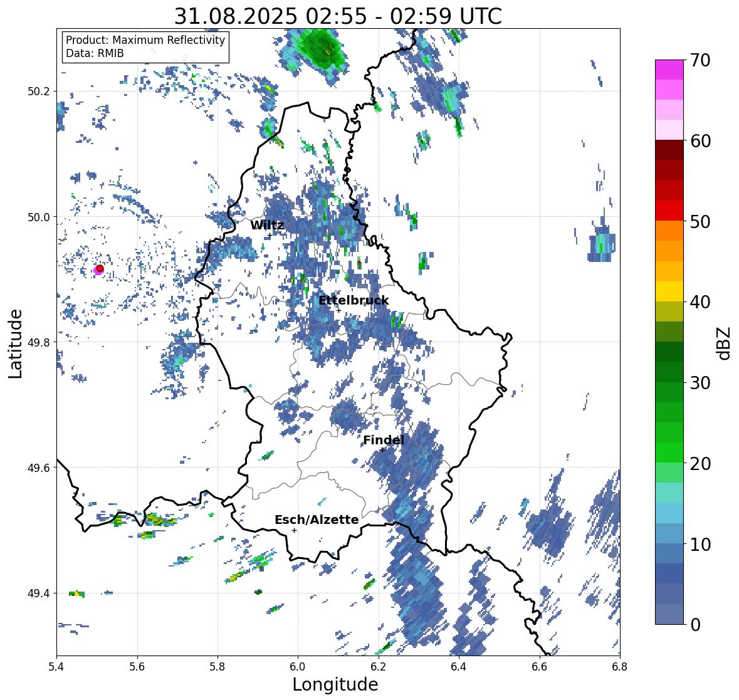Image resolution: width=739 pixels, height=700 pixels.
Task: Click the longitude tick label 6.2
Action: (379, 667)
